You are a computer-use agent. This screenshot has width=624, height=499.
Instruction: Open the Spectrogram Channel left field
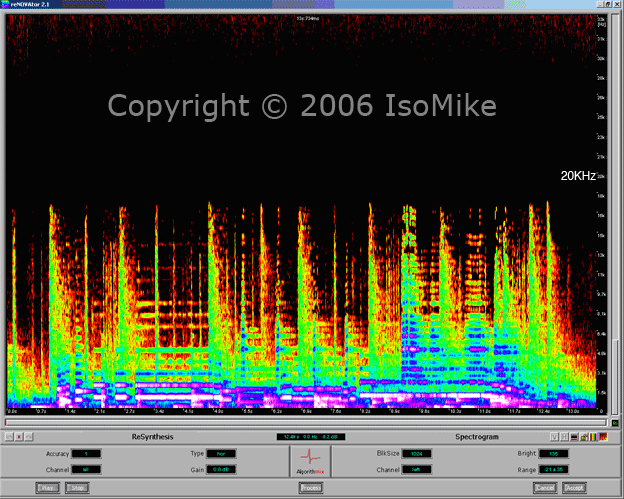pos(417,470)
